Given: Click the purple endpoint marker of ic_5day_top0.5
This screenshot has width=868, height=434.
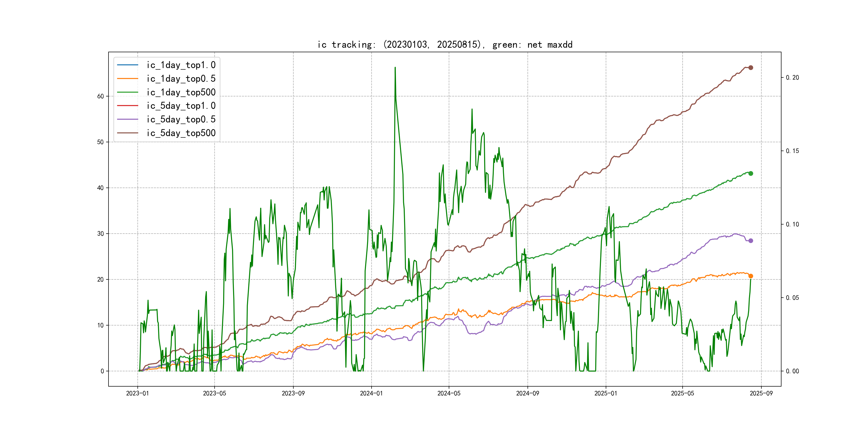Looking at the screenshot, I should coord(750,241).
